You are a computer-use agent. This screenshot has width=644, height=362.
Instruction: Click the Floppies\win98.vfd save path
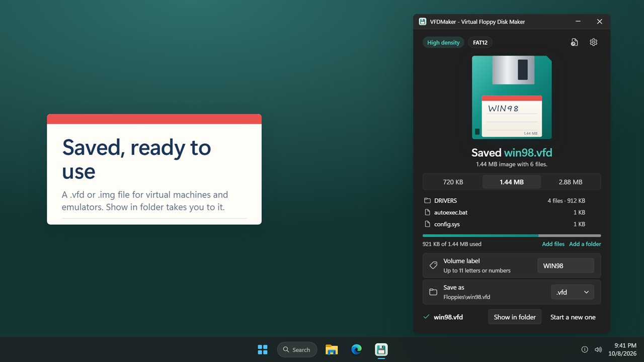466,297
